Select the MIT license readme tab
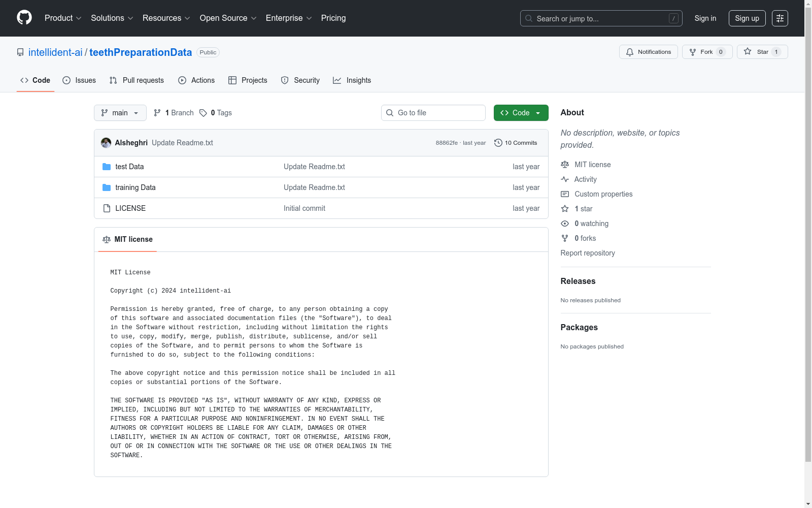The height and width of the screenshot is (508, 812). (127, 239)
